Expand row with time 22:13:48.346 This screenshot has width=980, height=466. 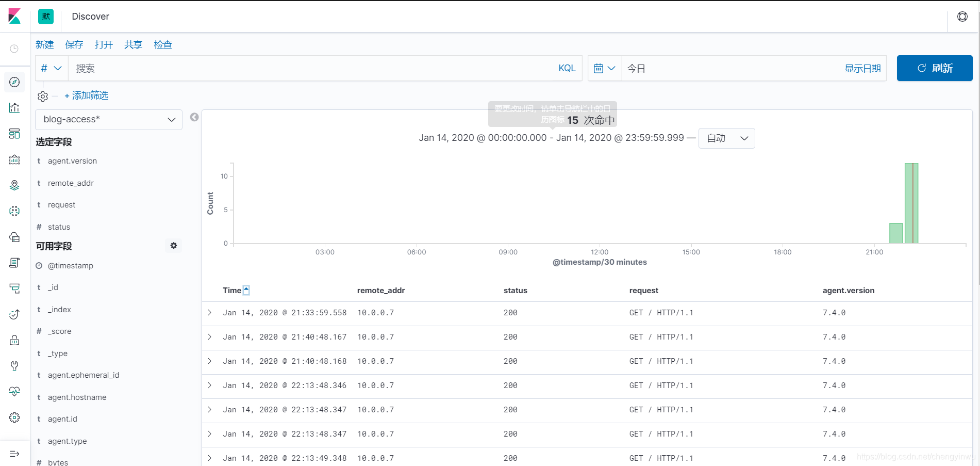click(210, 385)
